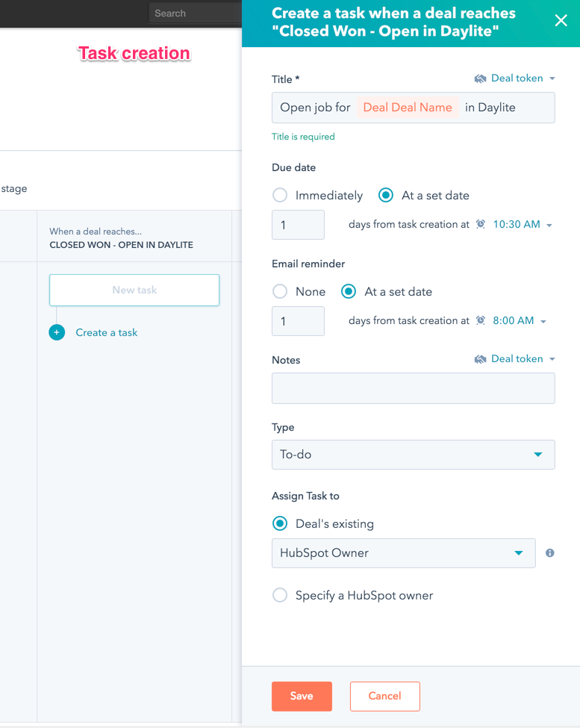Open the Type dropdown showing To-do

coord(413,455)
